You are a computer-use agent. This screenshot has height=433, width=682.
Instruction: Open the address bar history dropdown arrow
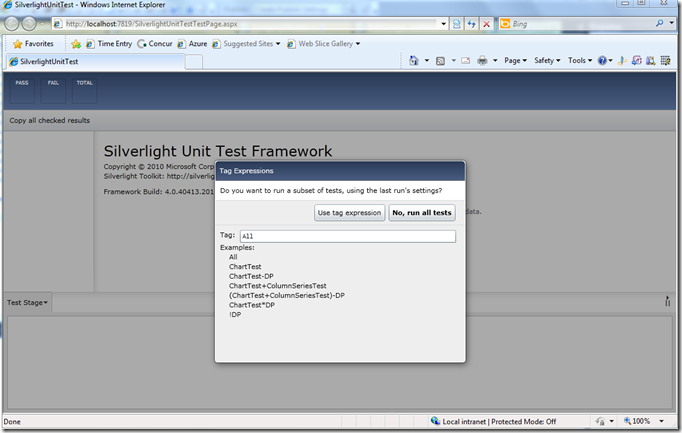(443, 24)
